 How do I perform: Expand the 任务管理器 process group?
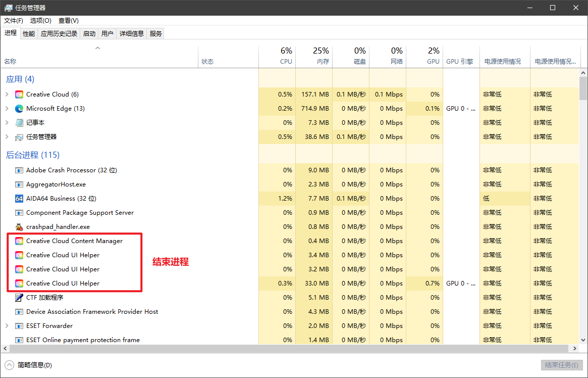[7, 137]
